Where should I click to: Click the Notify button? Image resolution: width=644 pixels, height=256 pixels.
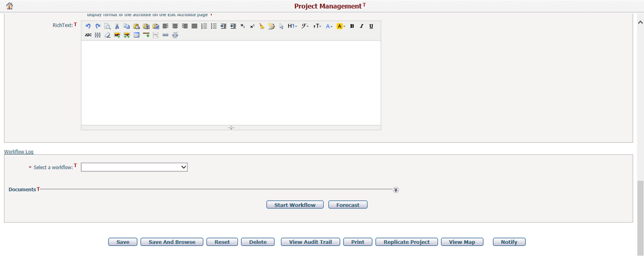pos(509,242)
